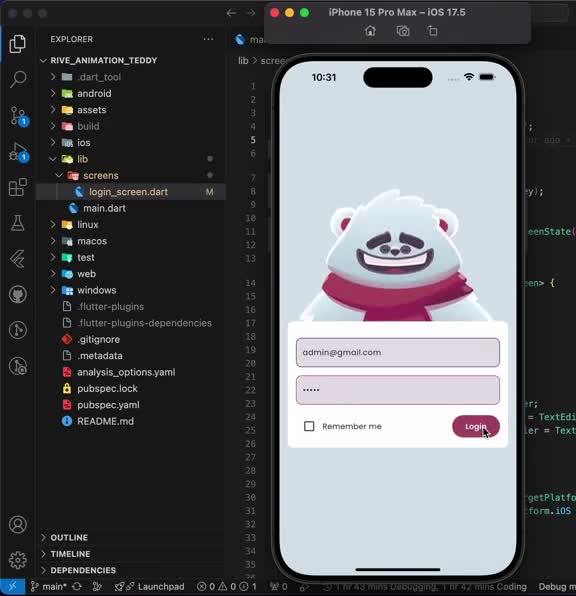576x596 pixels.
Task: Click simulator Home button icon
Action: coord(370,31)
